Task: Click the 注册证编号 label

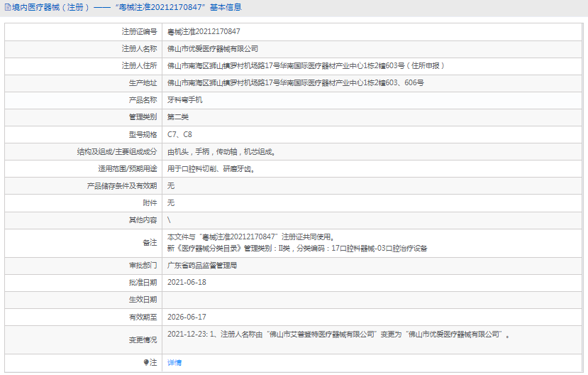Action: (139, 32)
